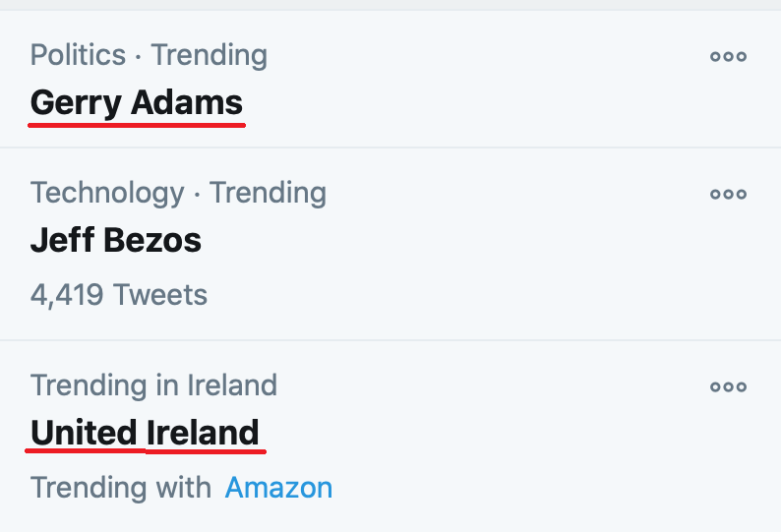The image size is (781, 532).
Task: Click the Politics category word
Action: pyautogui.click(x=78, y=55)
